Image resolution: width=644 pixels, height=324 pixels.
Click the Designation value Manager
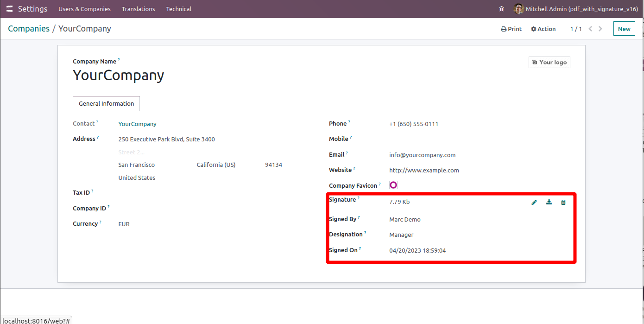click(401, 235)
